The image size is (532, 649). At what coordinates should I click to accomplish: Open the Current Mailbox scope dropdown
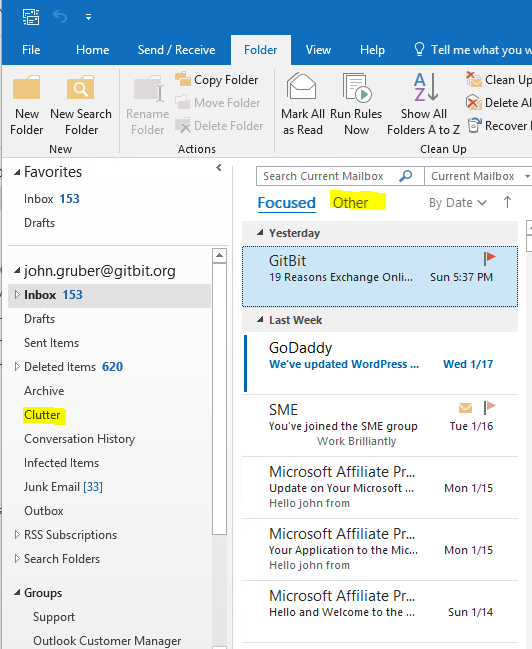point(479,176)
